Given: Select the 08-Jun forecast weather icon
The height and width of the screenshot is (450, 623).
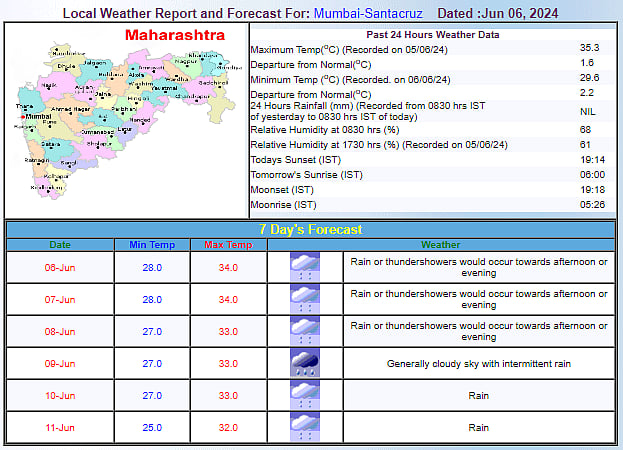Looking at the screenshot, I should point(304,331).
